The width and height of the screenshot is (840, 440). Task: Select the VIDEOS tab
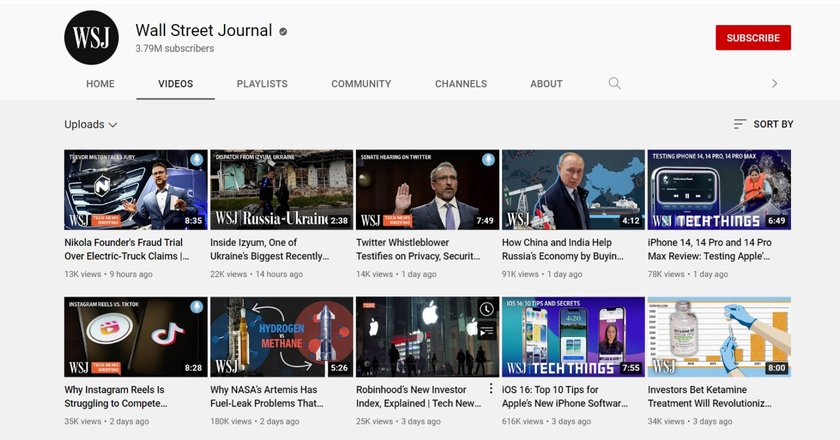coord(175,84)
